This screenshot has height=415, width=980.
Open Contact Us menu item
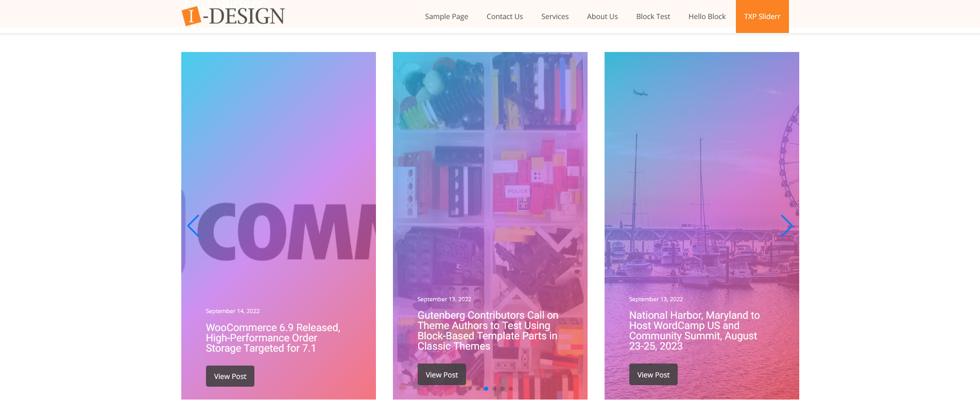click(505, 16)
